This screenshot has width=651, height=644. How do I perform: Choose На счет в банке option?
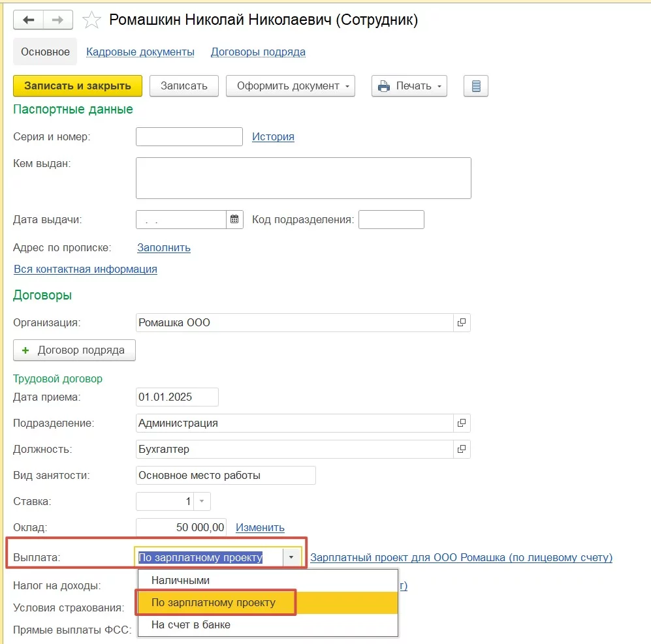tap(191, 624)
